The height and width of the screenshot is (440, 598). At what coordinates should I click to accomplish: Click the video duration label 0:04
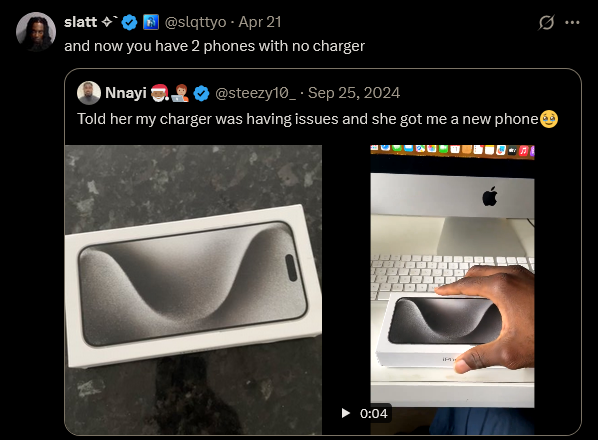(x=373, y=413)
